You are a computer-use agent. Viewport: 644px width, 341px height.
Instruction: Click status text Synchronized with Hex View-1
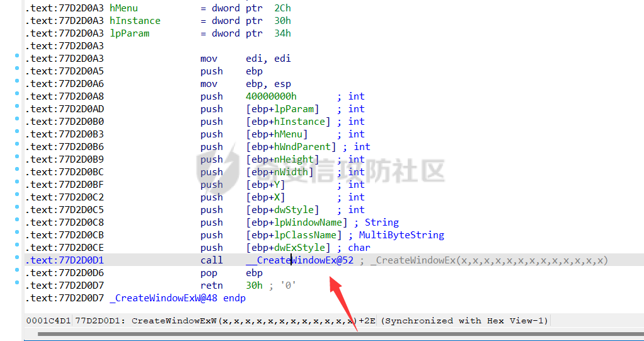pyautogui.click(x=464, y=321)
